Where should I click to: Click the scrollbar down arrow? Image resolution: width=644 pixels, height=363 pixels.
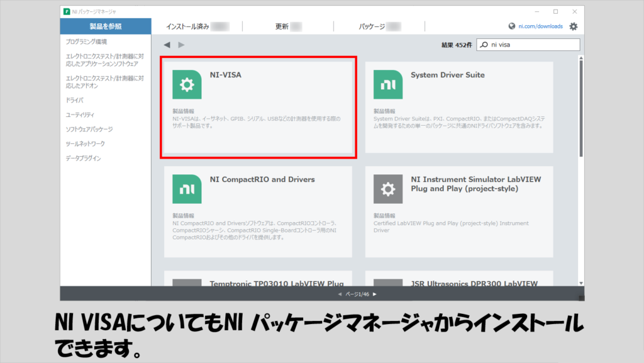click(x=581, y=283)
